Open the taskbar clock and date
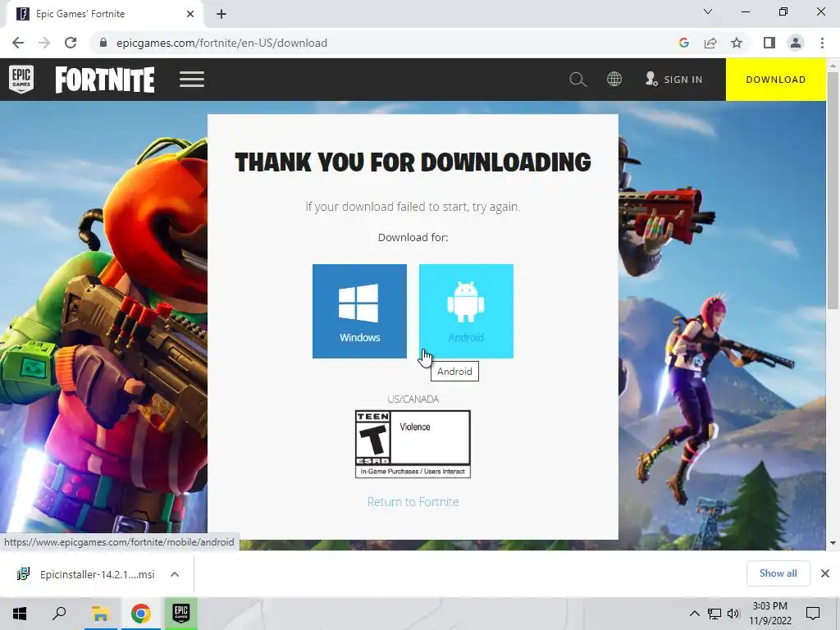 pos(769,614)
